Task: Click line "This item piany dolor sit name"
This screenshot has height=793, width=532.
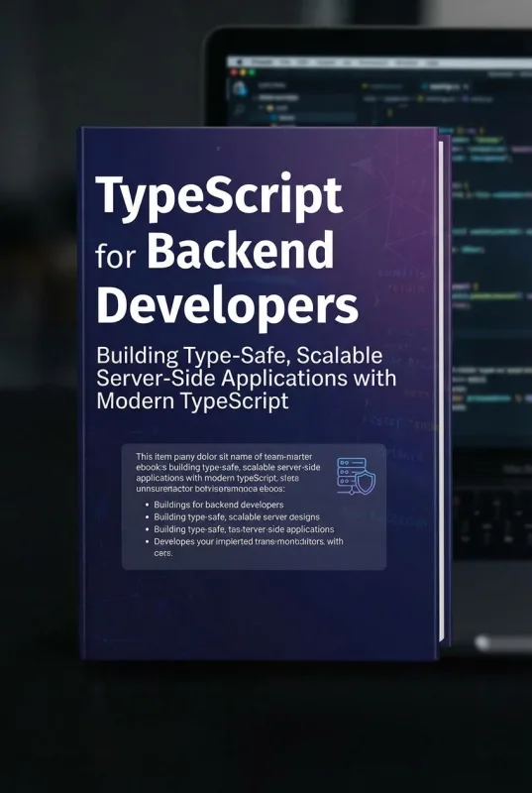Action: [x=224, y=457]
